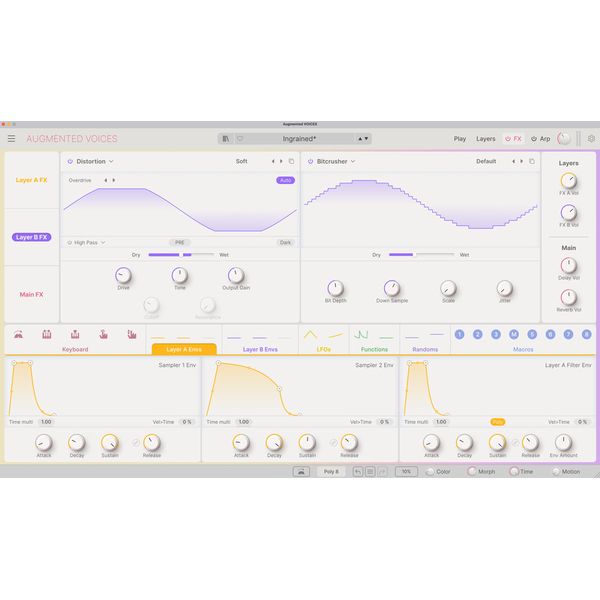Select the first Keyboard modulation icon
The height and width of the screenshot is (600, 600).
[18, 334]
